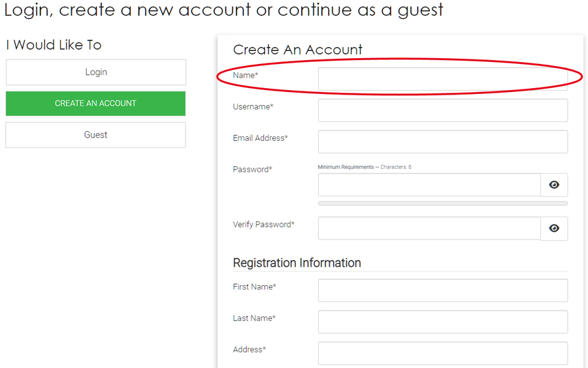Click into the Address input field
Image resolution: width=588 pixels, height=368 pixels.
point(442,353)
